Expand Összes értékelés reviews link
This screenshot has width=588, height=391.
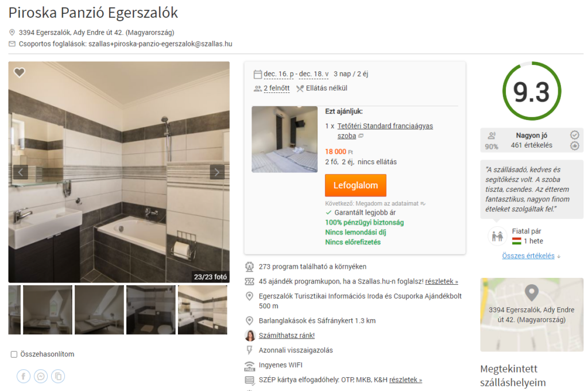[x=528, y=256]
